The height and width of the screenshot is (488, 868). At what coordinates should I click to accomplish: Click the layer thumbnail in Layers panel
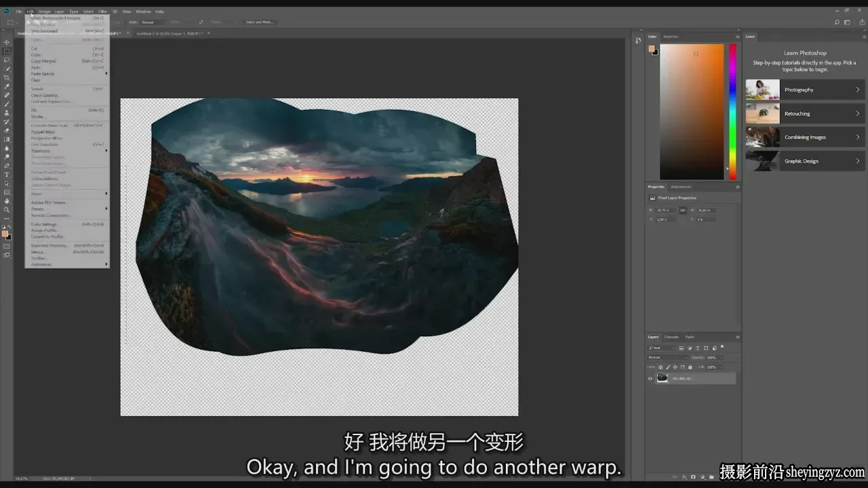(662, 378)
